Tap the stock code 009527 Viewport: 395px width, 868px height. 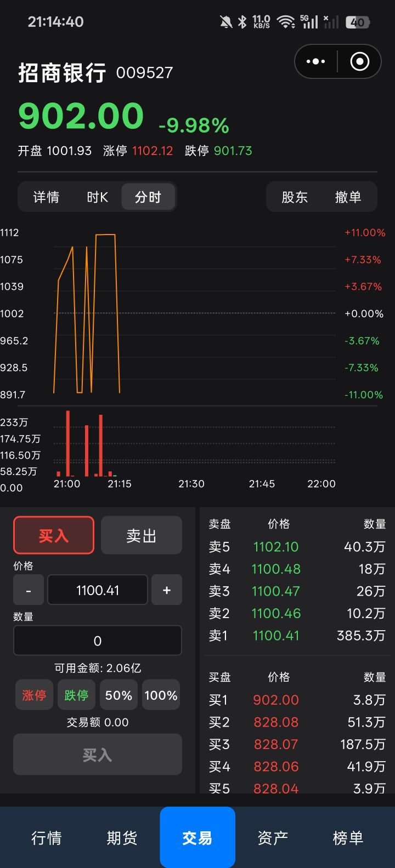tap(144, 73)
